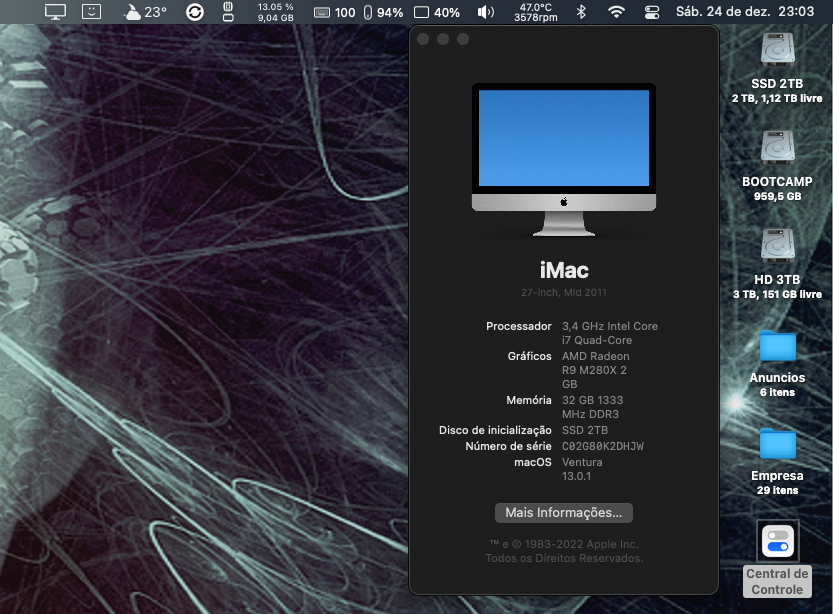Click the Disco de inicialização label

point(495,430)
